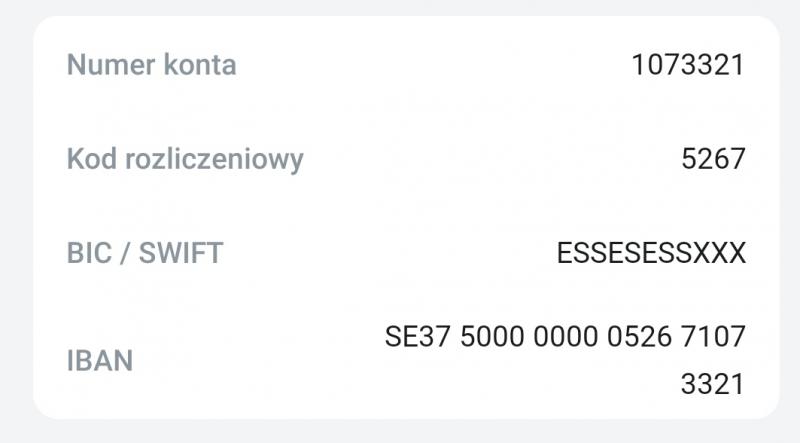The width and height of the screenshot is (800, 443).
Task: Click the "BIC / SWIFT" label
Action: click(145, 253)
